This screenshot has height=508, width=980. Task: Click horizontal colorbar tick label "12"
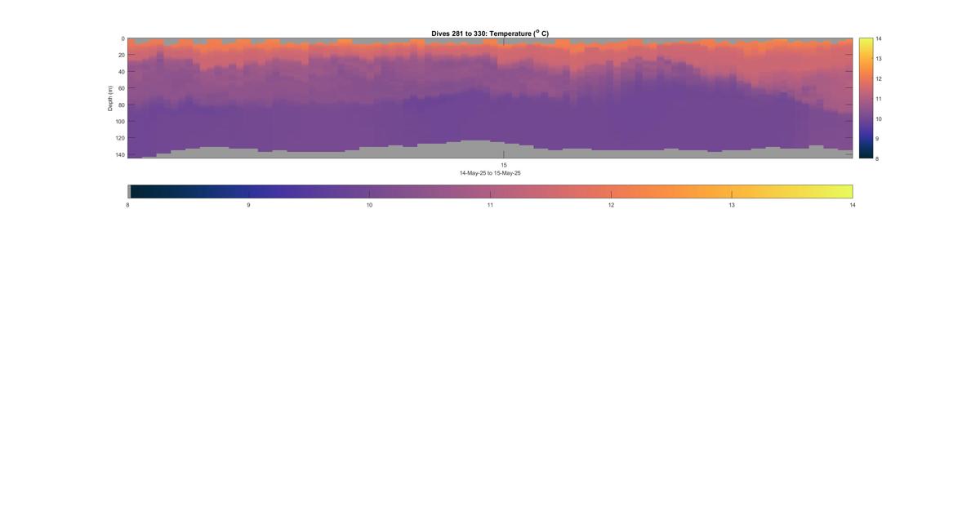click(x=611, y=205)
